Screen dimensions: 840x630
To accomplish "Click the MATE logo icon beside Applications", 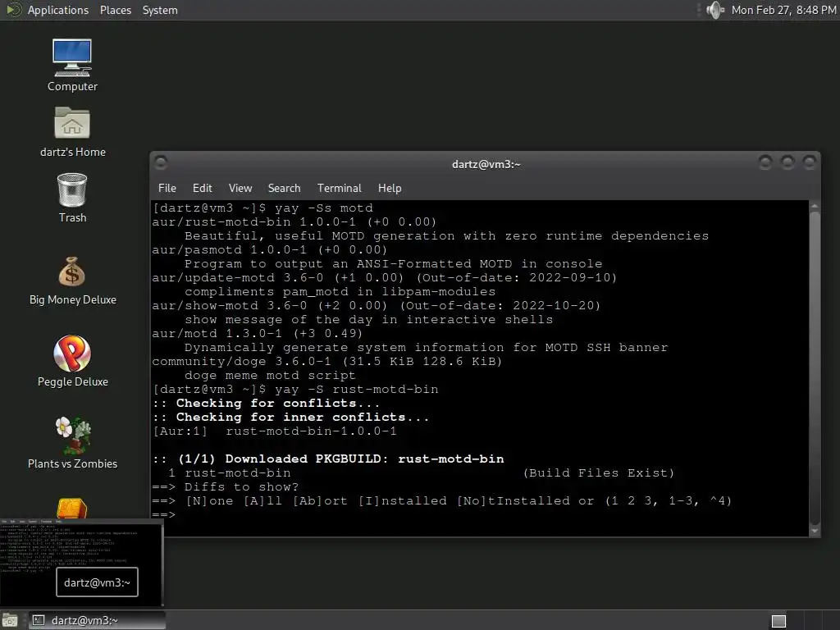I will tap(13, 10).
